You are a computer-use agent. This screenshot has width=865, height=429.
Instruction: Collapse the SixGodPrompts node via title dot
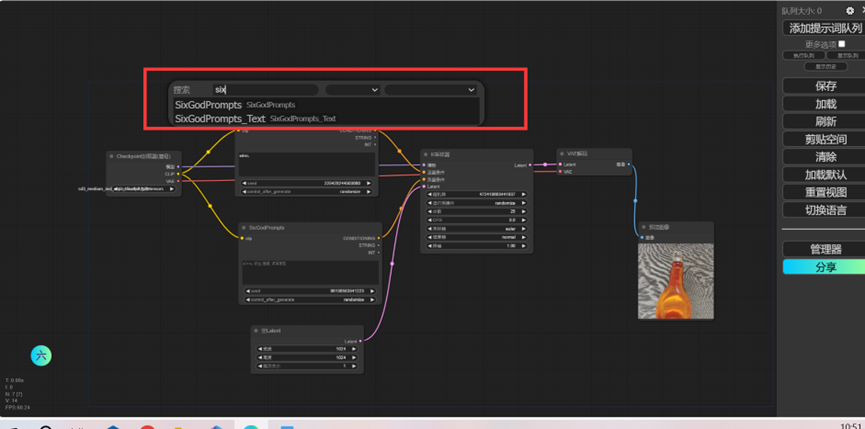244,228
